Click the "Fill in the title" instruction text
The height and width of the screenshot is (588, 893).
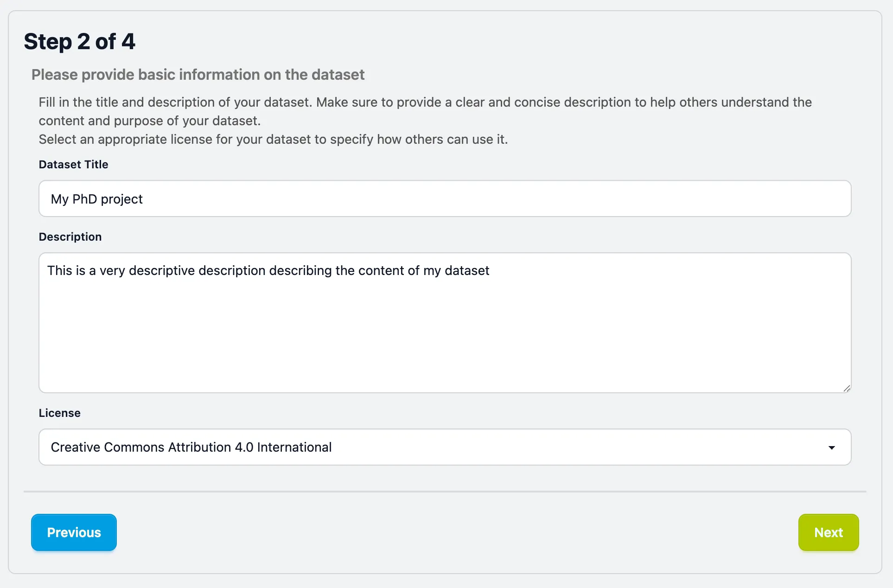[x=425, y=102]
